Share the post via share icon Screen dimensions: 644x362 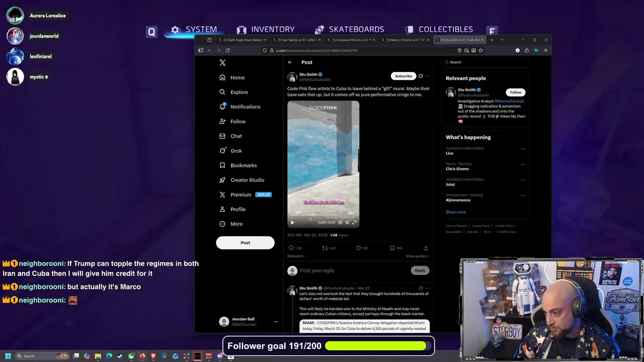point(426,248)
